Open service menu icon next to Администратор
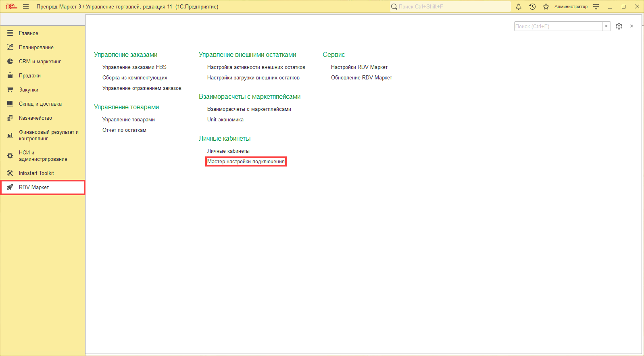 (x=596, y=6)
